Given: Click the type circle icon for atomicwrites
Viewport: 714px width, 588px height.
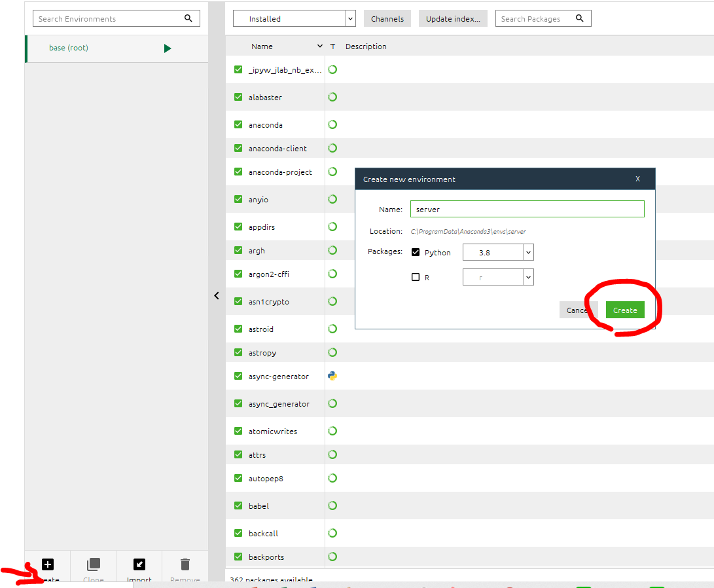Looking at the screenshot, I should [332, 431].
